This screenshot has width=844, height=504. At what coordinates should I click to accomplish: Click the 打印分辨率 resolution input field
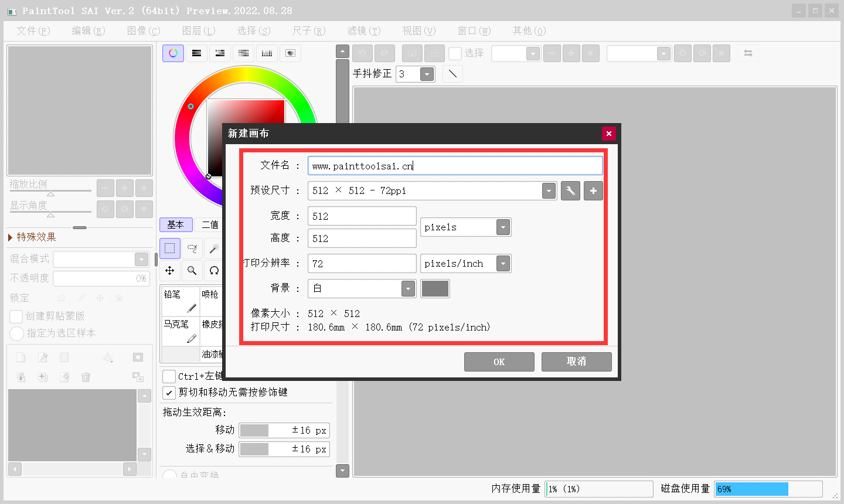[362, 264]
